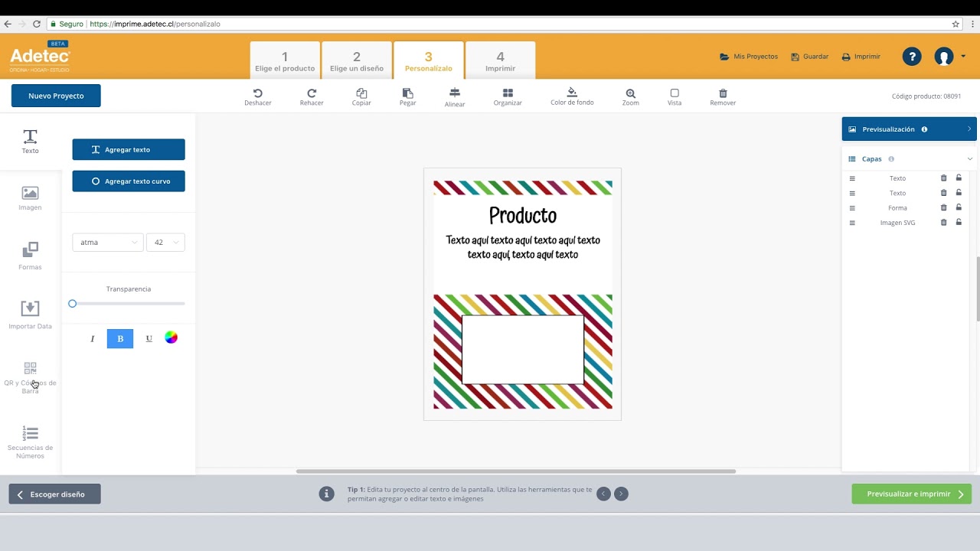Delete the Imagen SVG layer with its trash icon
The image size is (980, 551).
[944, 223]
